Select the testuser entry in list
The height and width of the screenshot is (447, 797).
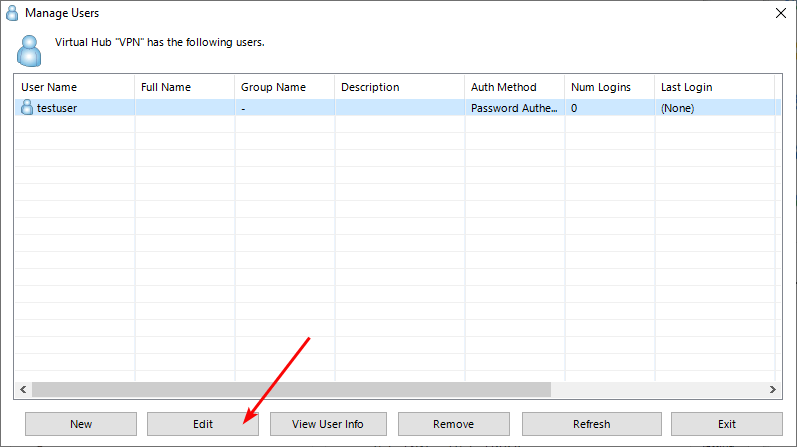[57, 108]
